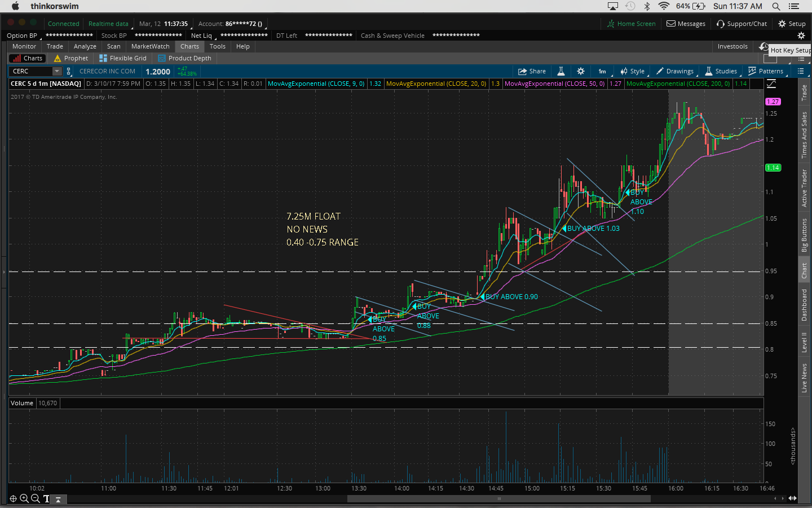Open the 1m timeframe dropdown
The width and height of the screenshot is (812, 508).
pos(602,71)
